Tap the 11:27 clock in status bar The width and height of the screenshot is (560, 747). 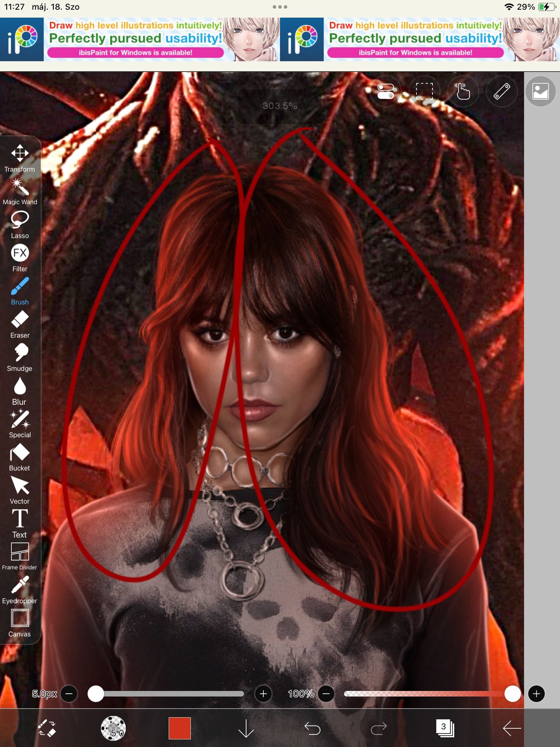click(14, 7)
